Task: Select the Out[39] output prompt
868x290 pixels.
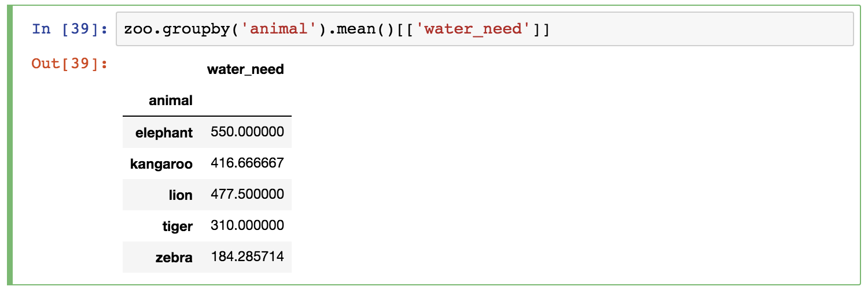Action: tap(70, 63)
